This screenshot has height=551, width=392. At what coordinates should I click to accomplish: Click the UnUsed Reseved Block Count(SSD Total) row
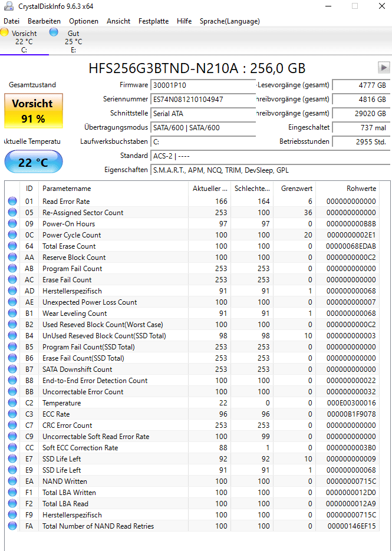tap(192, 336)
